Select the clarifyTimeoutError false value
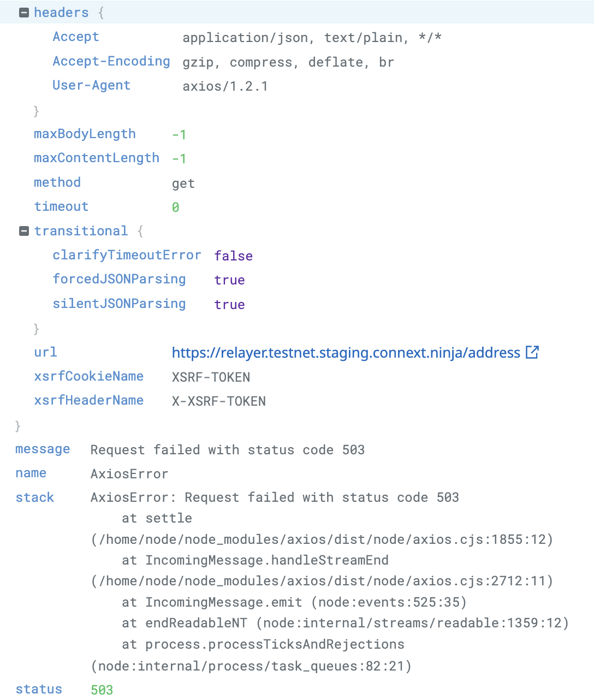Viewport: 594px width, 700px height. coord(233,256)
